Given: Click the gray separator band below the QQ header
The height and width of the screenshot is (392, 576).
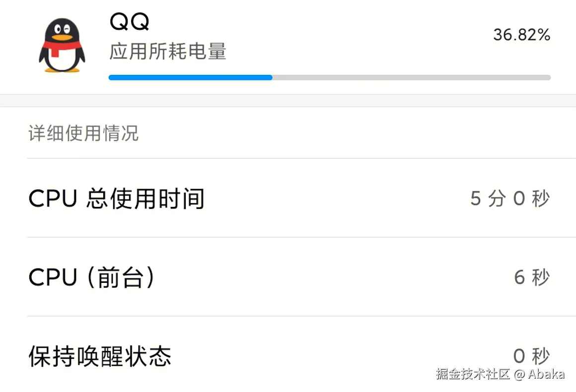Looking at the screenshot, I should coord(288,100).
